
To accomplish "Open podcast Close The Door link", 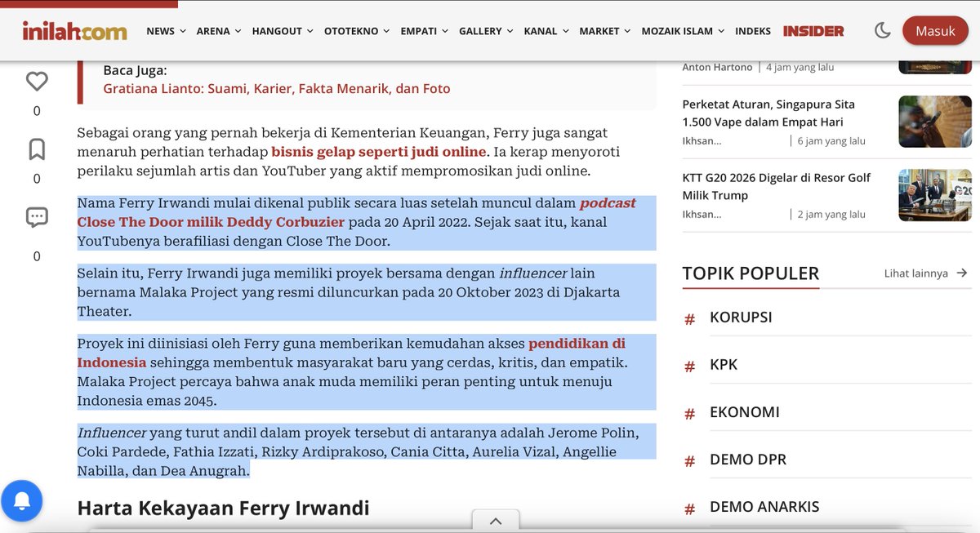I will click(357, 212).
